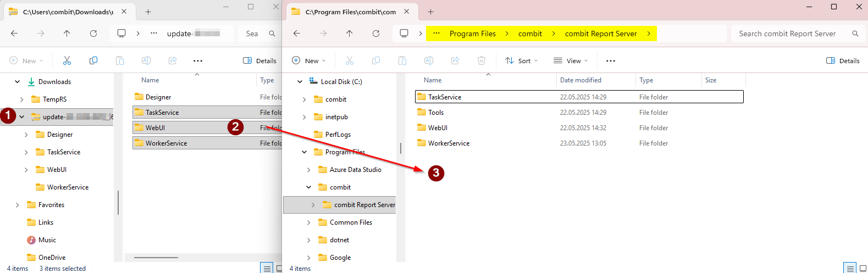Open the Sort dropdown
The height and width of the screenshot is (273, 868).
(521, 61)
